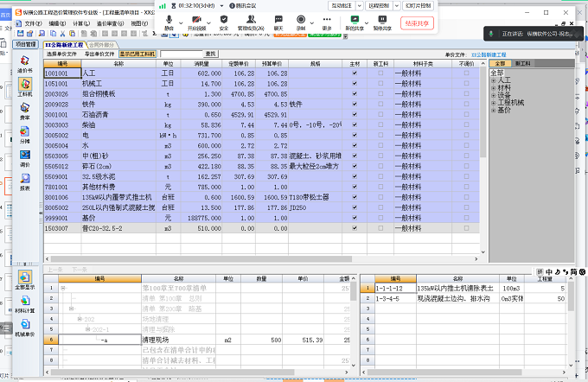Screen dimensions: 588x382
Task: Click the 录制 record icon
Action: click(301, 22)
